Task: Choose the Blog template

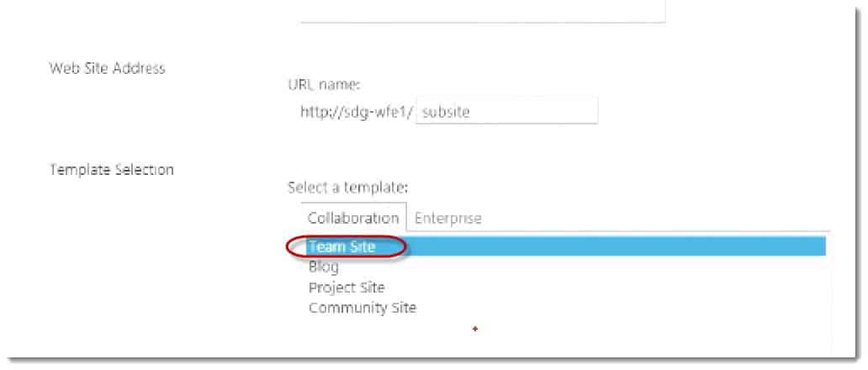Action: [x=323, y=267]
